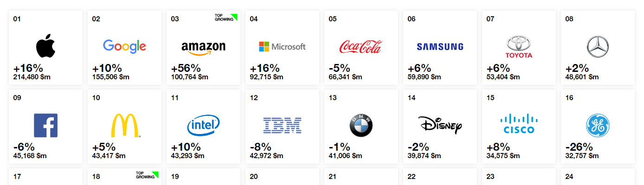Click Top Growing badge on card 18
The width and height of the screenshot is (644, 185).
(147, 175)
